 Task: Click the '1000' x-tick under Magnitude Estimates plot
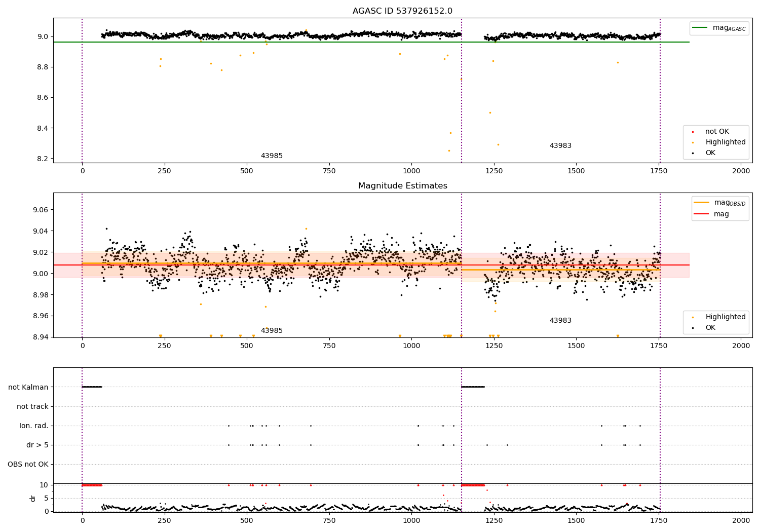[411, 346]
